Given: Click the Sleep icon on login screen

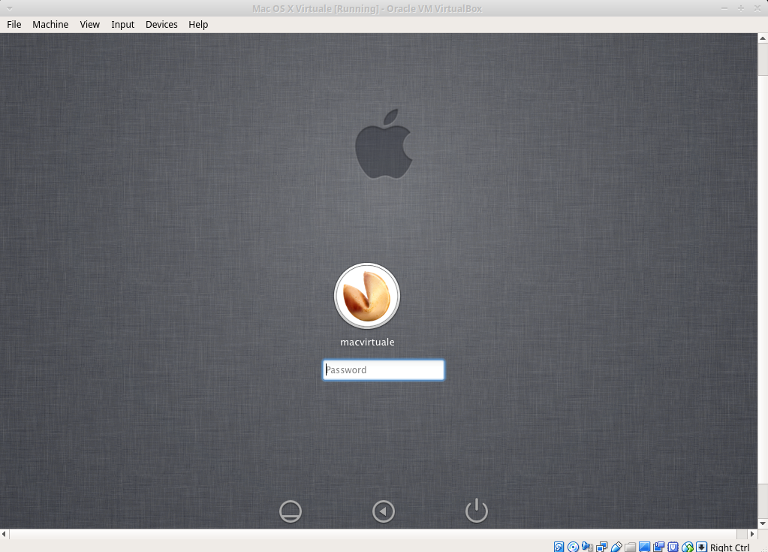Looking at the screenshot, I should point(290,511).
